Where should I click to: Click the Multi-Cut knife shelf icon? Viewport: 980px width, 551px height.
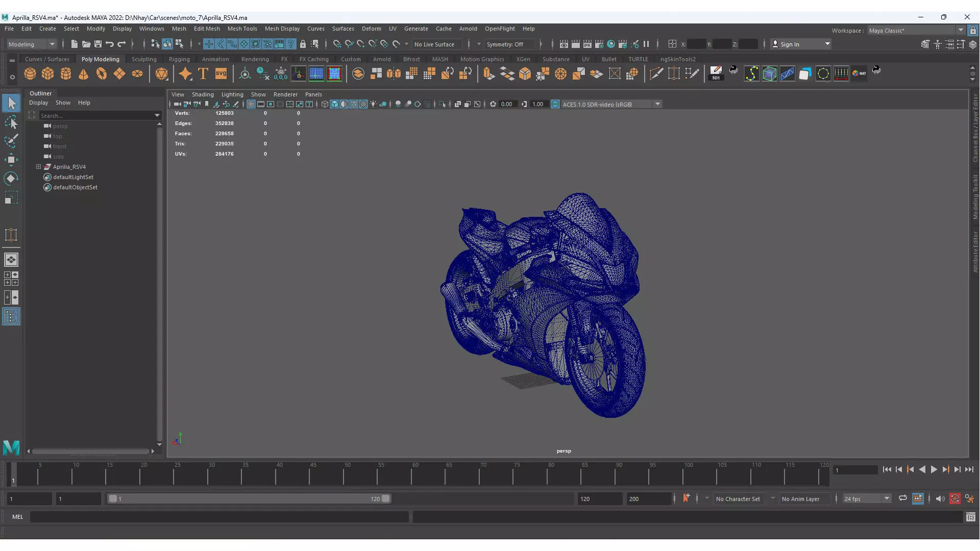[656, 74]
